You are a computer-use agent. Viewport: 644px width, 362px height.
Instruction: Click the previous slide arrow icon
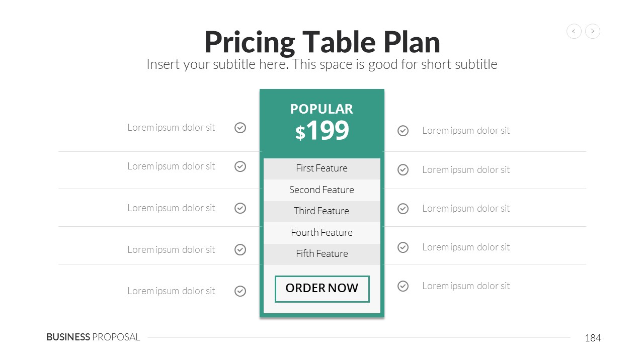[574, 31]
